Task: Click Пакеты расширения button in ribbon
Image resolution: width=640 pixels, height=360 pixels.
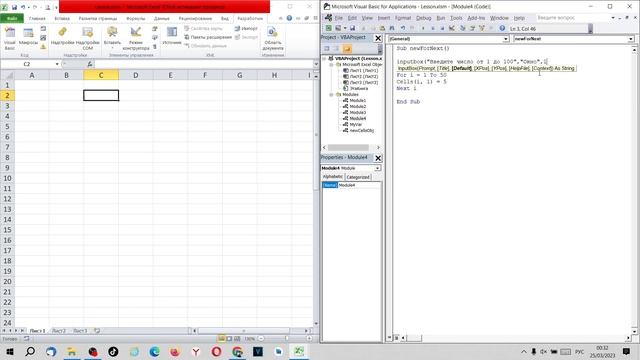Action: coord(208,37)
